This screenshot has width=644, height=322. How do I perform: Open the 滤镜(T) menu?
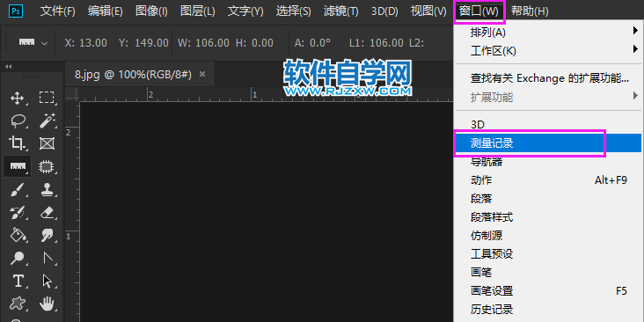(340, 11)
